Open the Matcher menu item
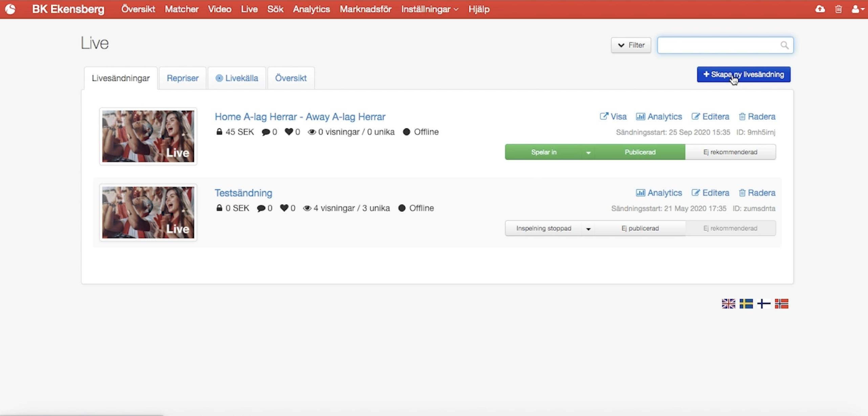 181,9
